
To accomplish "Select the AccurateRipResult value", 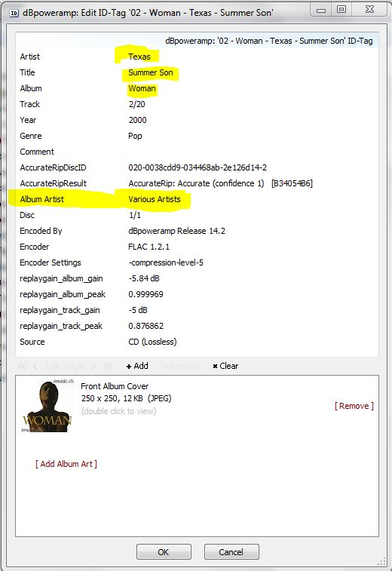I will pos(221,183).
